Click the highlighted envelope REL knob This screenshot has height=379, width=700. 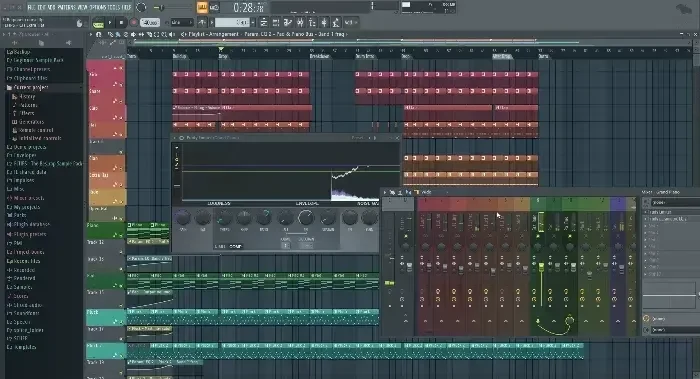[x=306, y=218]
